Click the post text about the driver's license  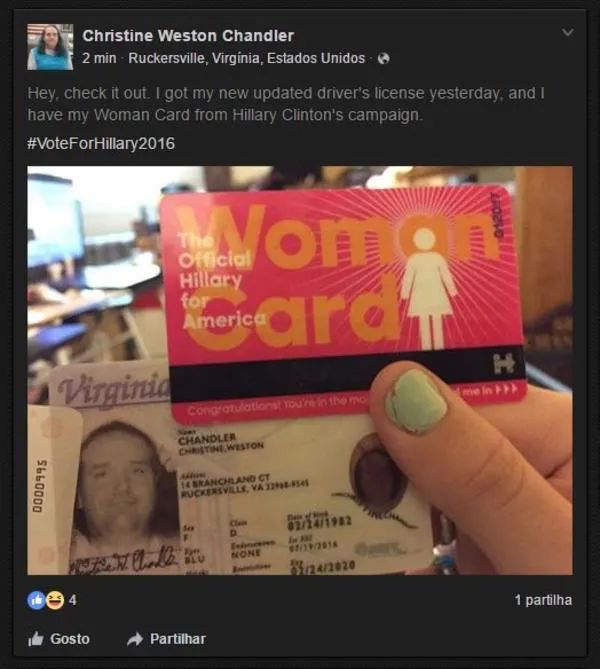pyautogui.click(x=286, y=104)
